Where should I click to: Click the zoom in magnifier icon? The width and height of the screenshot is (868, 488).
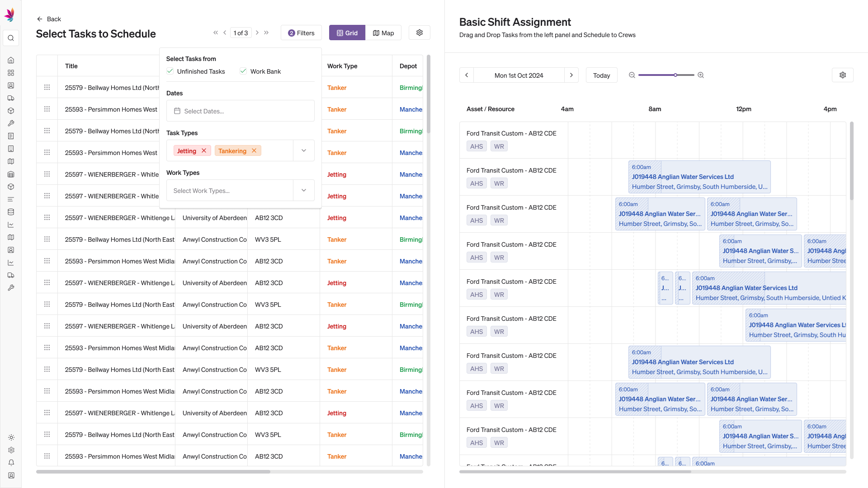click(701, 75)
